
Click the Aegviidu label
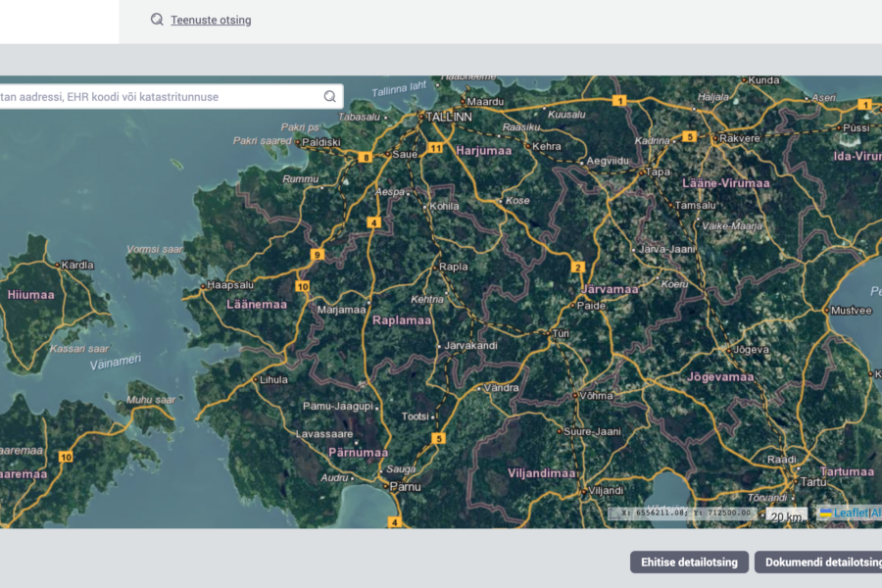tap(608, 161)
